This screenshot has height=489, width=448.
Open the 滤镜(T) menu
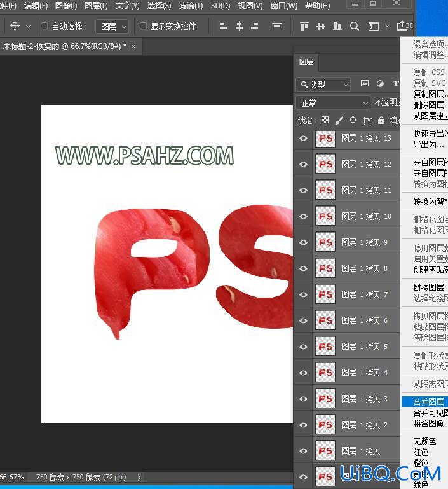tap(191, 5)
